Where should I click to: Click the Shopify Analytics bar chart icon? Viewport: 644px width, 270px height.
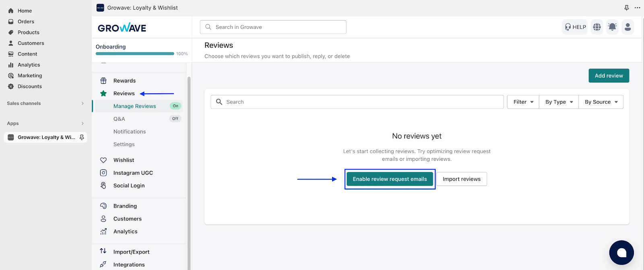[x=11, y=65]
